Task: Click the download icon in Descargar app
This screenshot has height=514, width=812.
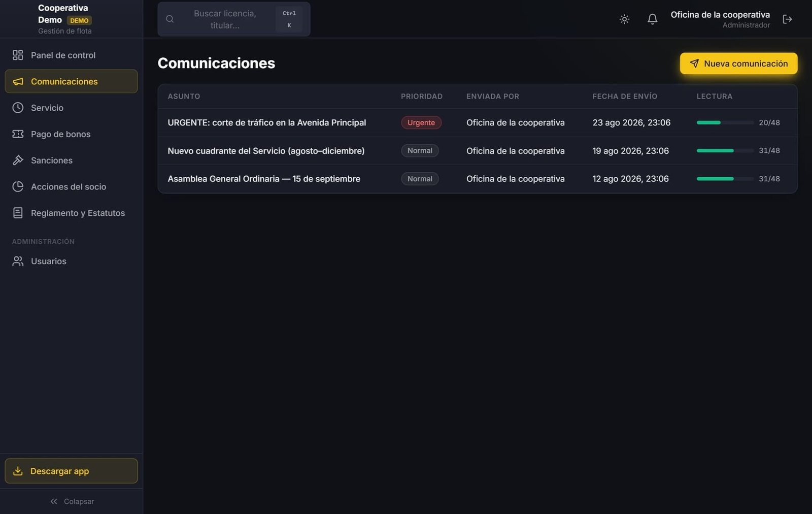Action: (x=18, y=471)
